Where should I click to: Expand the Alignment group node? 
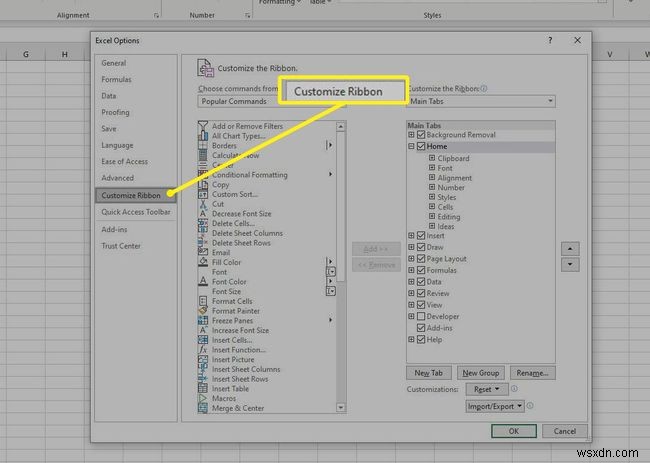(x=432, y=177)
